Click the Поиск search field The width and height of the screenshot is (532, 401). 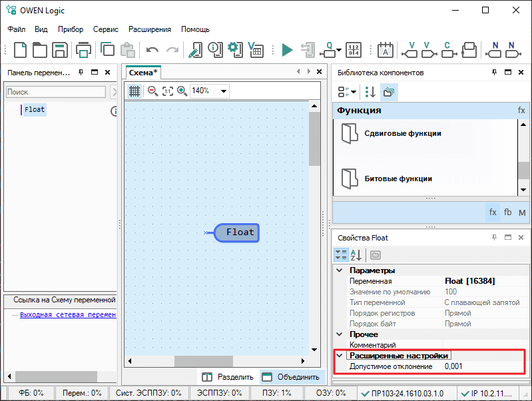point(56,92)
